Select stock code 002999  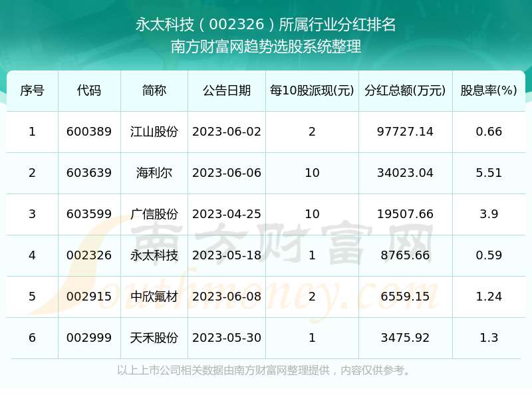coord(89,338)
